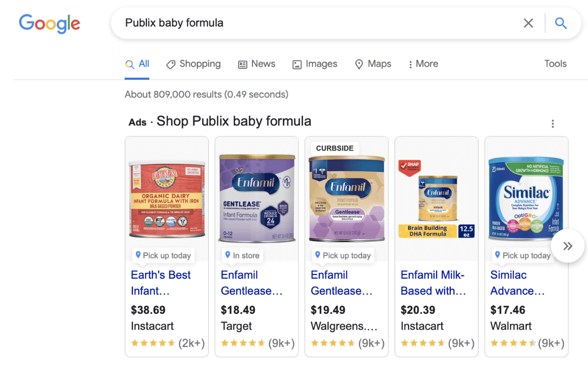Open Tools options

point(555,64)
